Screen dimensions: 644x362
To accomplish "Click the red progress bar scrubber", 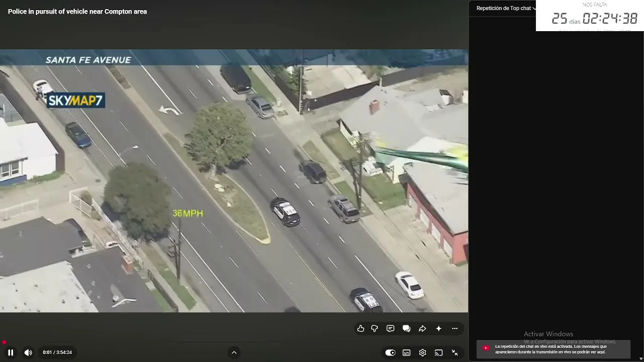I will (4, 342).
